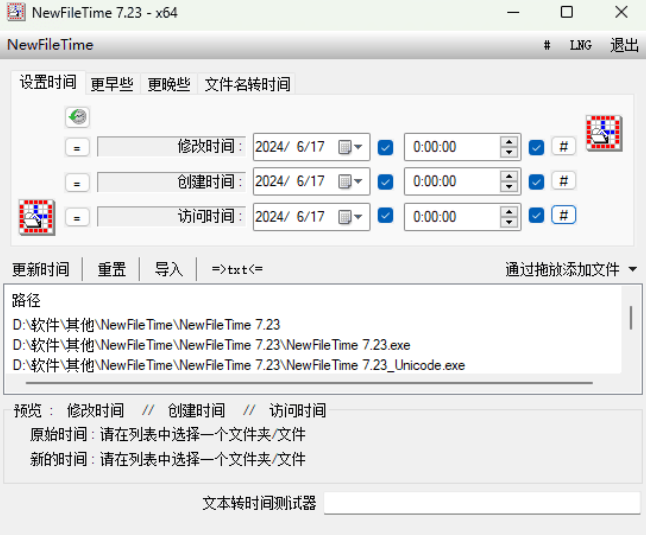
Task: Click the 重置 button
Action: pyautogui.click(x=111, y=269)
